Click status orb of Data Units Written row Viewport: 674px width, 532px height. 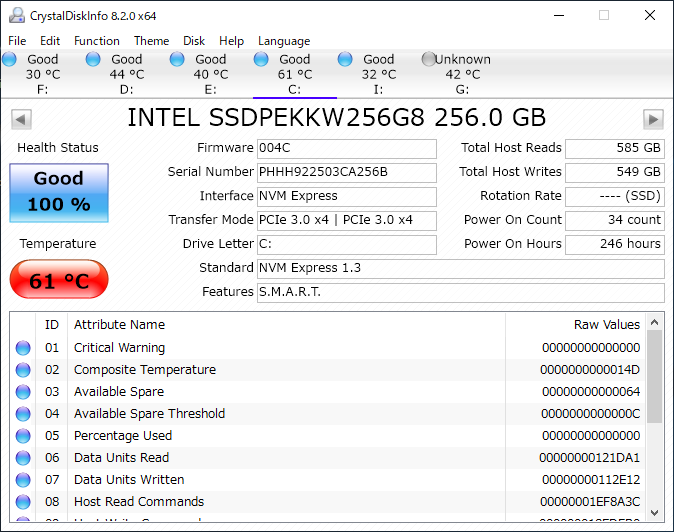click(x=23, y=480)
